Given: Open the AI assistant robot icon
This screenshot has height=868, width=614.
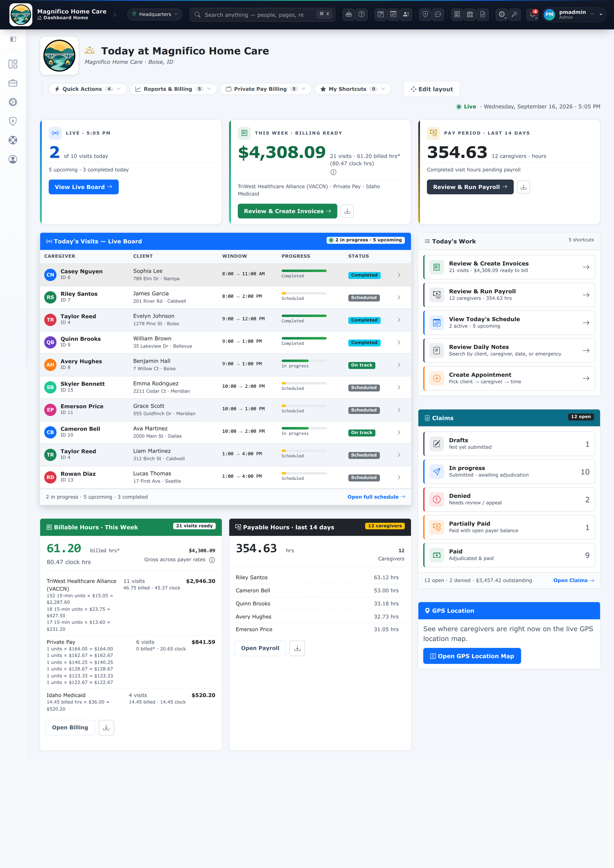Looking at the screenshot, I should (348, 14).
